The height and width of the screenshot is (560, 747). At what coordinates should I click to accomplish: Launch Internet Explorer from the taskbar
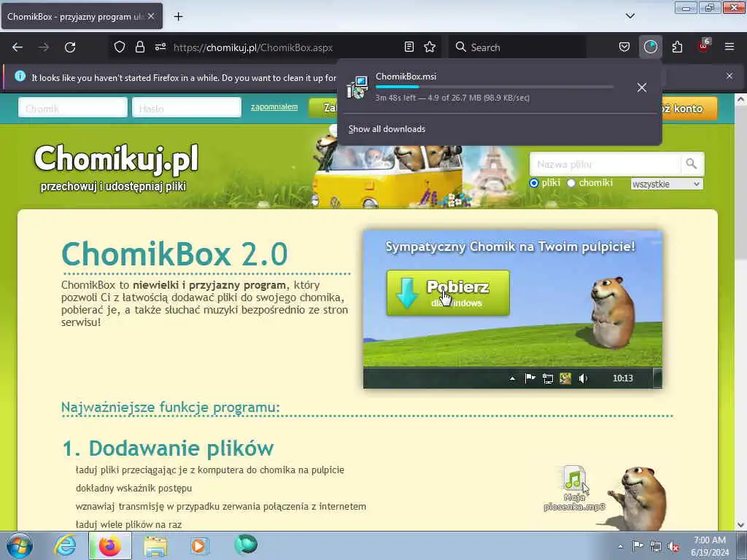pyautogui.click(x=65, y=545)
